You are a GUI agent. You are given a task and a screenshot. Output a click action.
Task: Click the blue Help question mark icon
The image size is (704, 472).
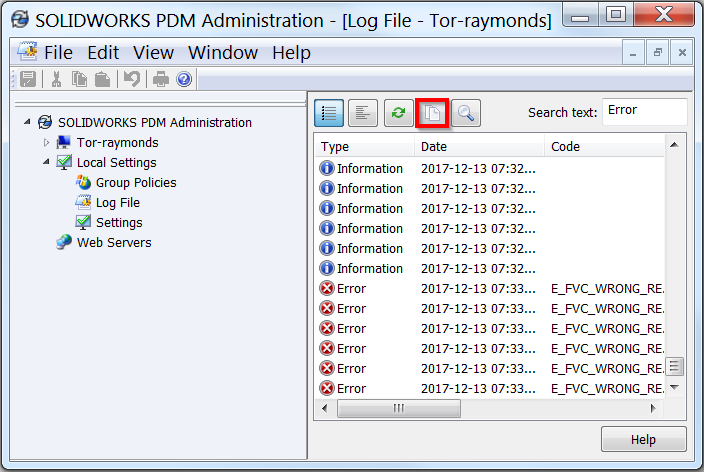(184, 79)
